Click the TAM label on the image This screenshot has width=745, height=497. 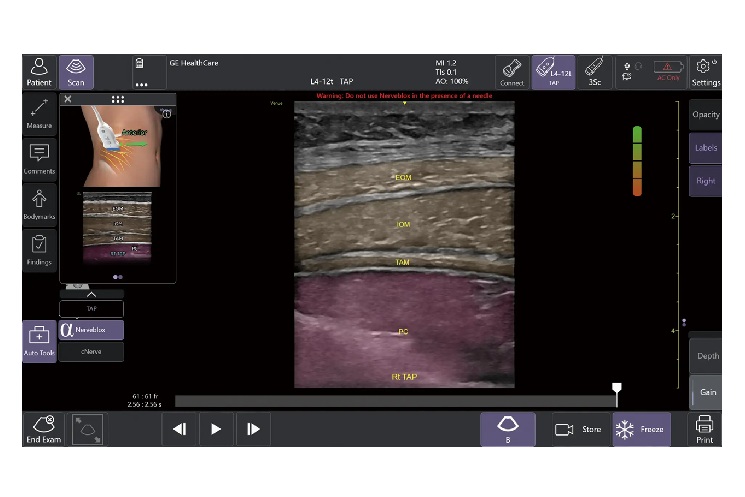(402, 262)
